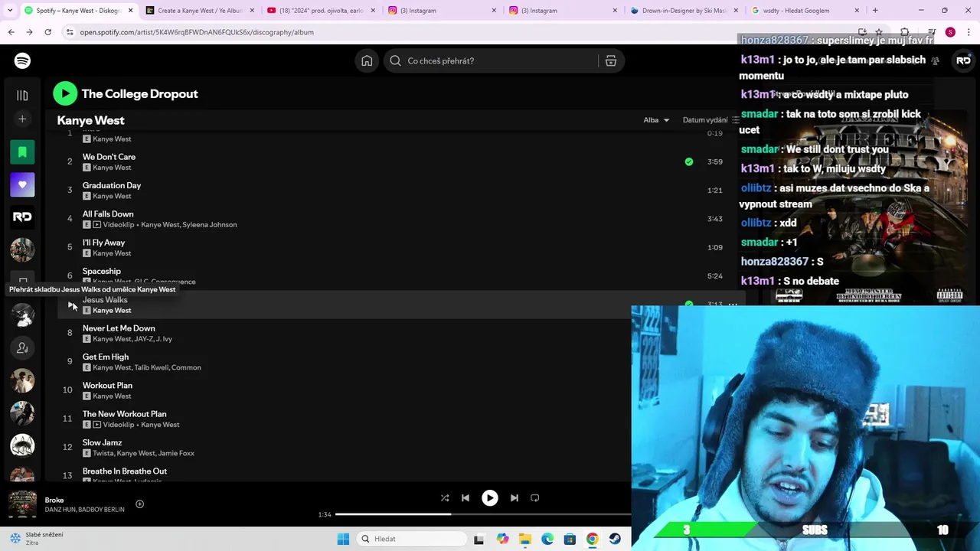Open the RD playlist in library sidebar
980x551 pixels.
[22, 217]
